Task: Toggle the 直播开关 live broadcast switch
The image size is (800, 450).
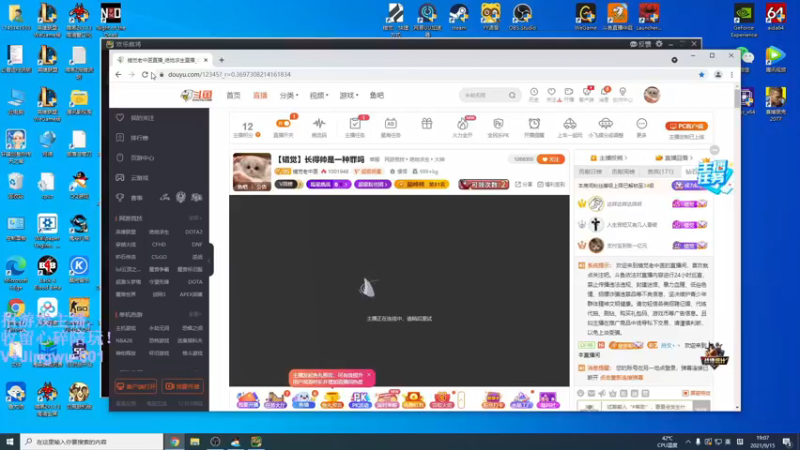Action: (x=283, y=123)
